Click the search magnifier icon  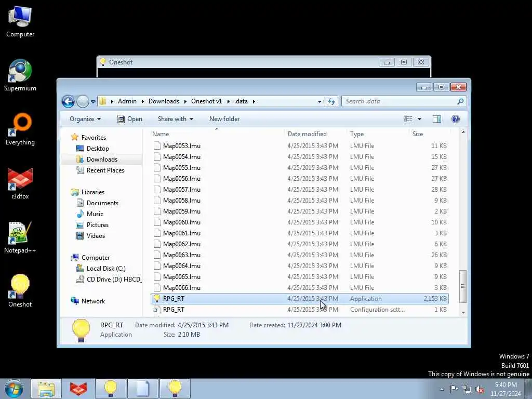pos(460,101)
